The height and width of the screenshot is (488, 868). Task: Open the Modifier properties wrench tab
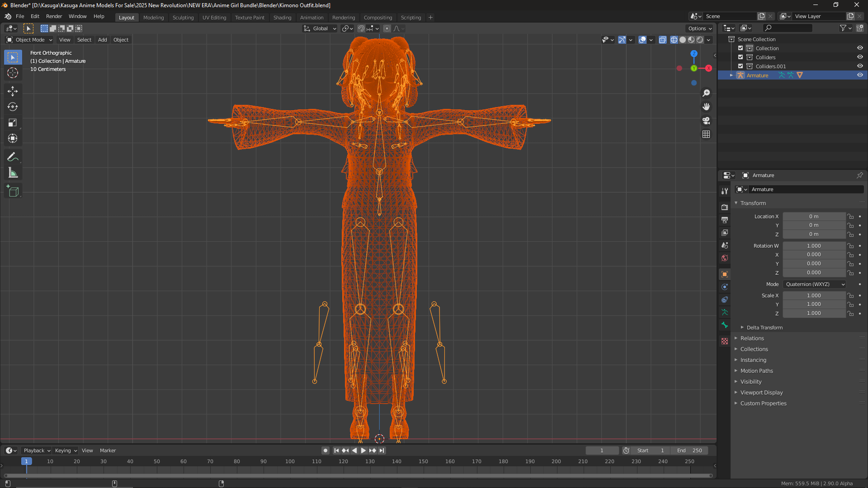tap(725, 191)
